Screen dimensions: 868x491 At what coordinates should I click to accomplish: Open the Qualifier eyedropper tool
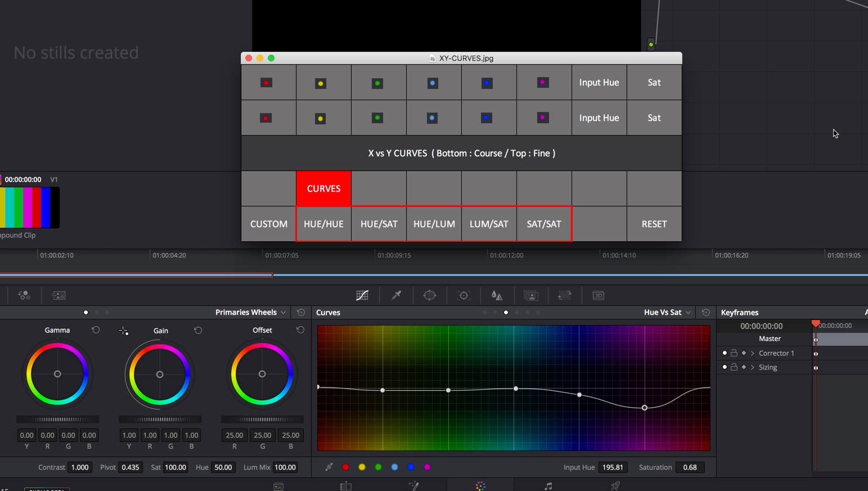coord(396,295)
